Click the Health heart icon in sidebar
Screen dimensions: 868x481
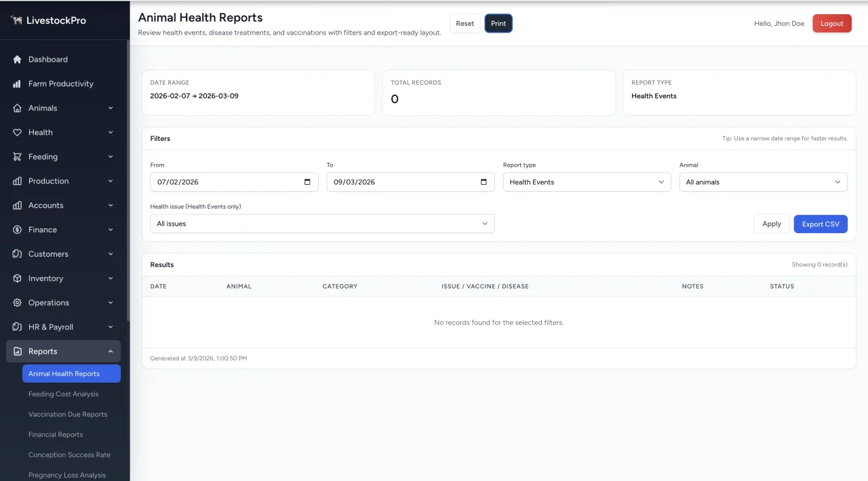pyautogui.click(x=18, y=133)
